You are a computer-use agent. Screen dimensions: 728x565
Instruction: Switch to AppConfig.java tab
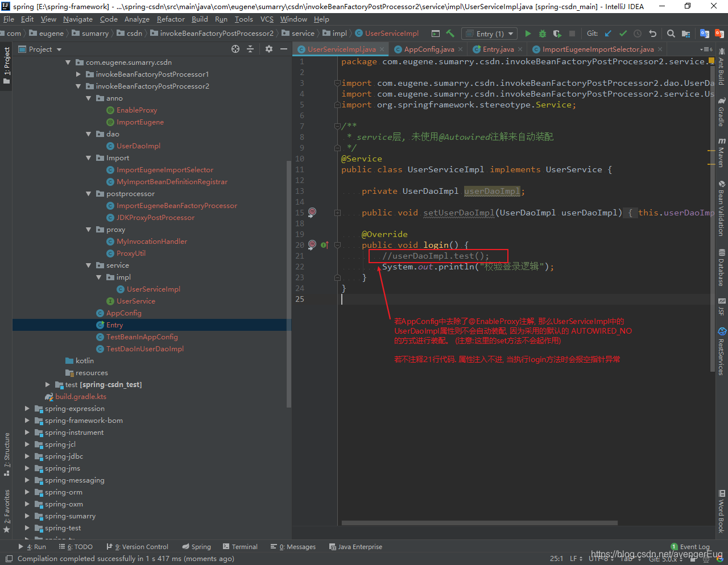tap(429, 49)
